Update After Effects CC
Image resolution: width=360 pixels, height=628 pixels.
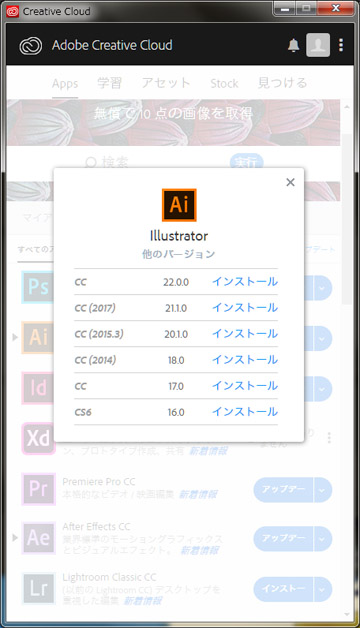click(x=284, y=539)
